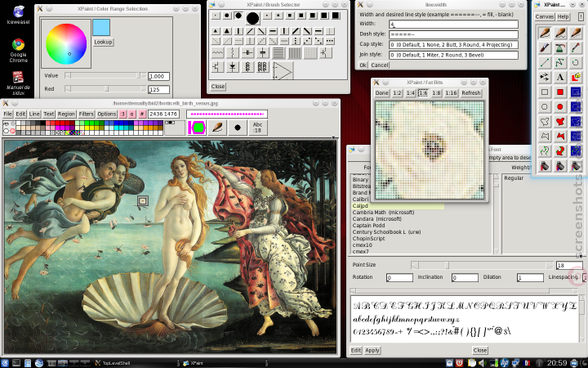Screen dimensions: 588x368
Task: Select the filled red rectangle tool
Action: [x=560, y=92]
